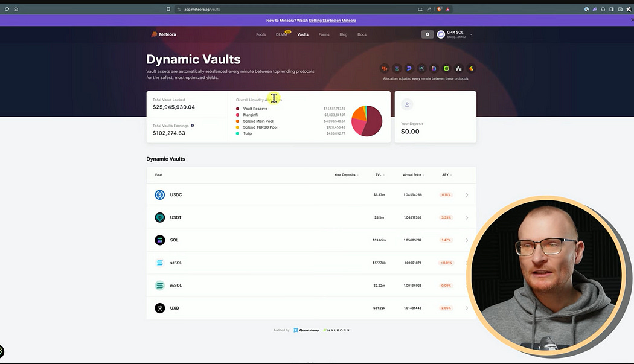Click the UXD token icon

click(160, 308)
